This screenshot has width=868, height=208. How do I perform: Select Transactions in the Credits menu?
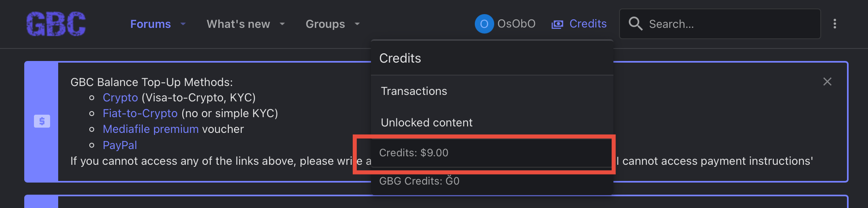click(414, 91)
